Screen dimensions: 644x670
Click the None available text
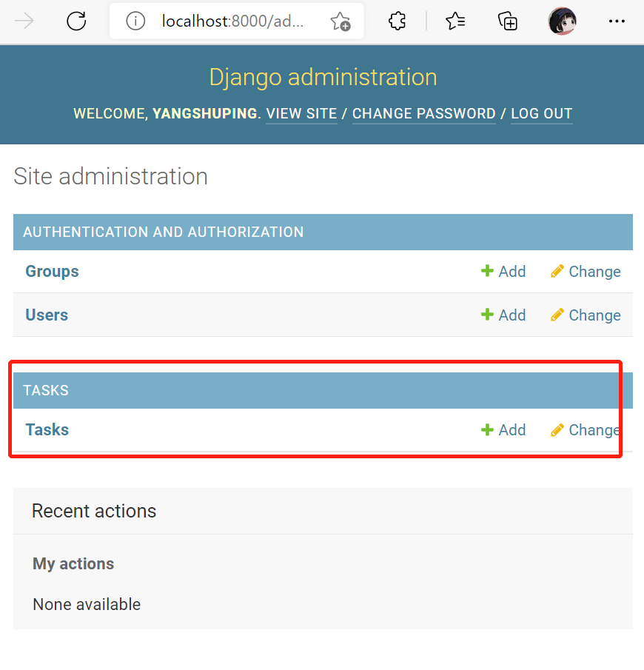click(x=87, y=605)
